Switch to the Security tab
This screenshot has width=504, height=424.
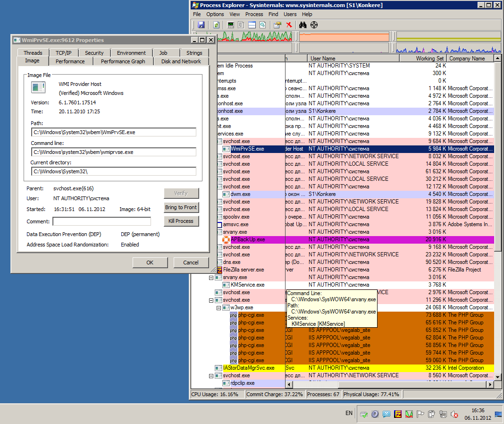pyautogui.click(x=94, y=53)
